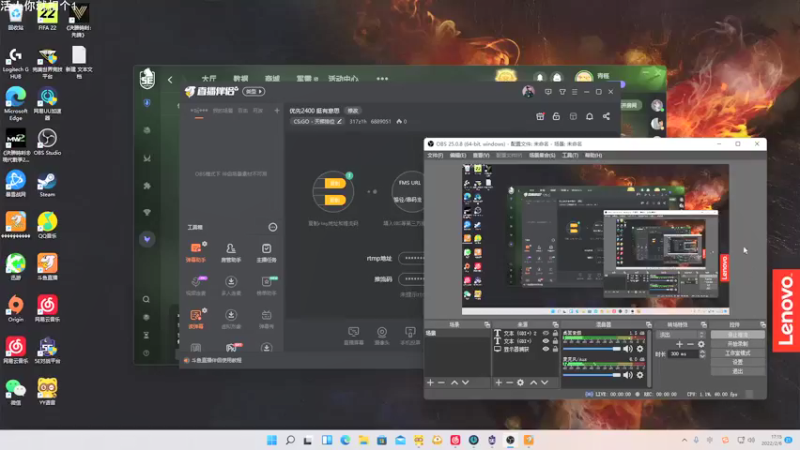Add a scene transition with plus icon
The image size is (800, 450).
tap(679, 344)
